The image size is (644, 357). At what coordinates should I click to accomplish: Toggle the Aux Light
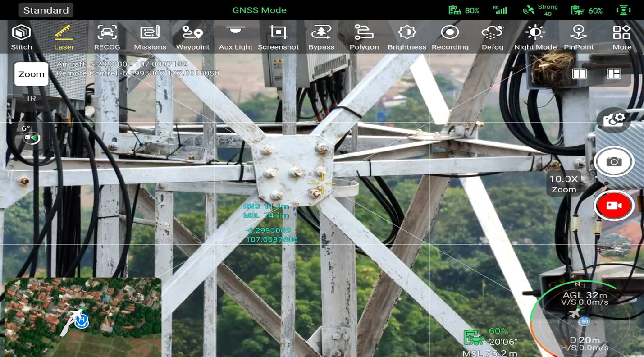pos(235,37)
